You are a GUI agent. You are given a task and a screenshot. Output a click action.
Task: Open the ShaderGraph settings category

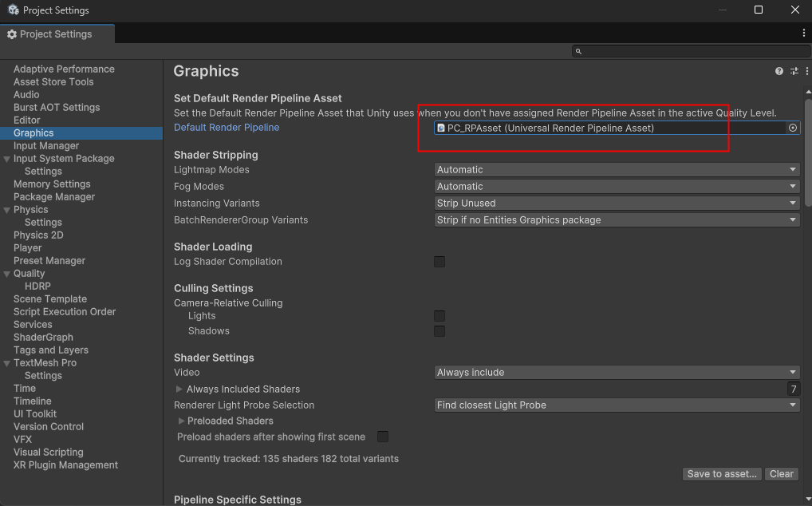tap(43, 337)
